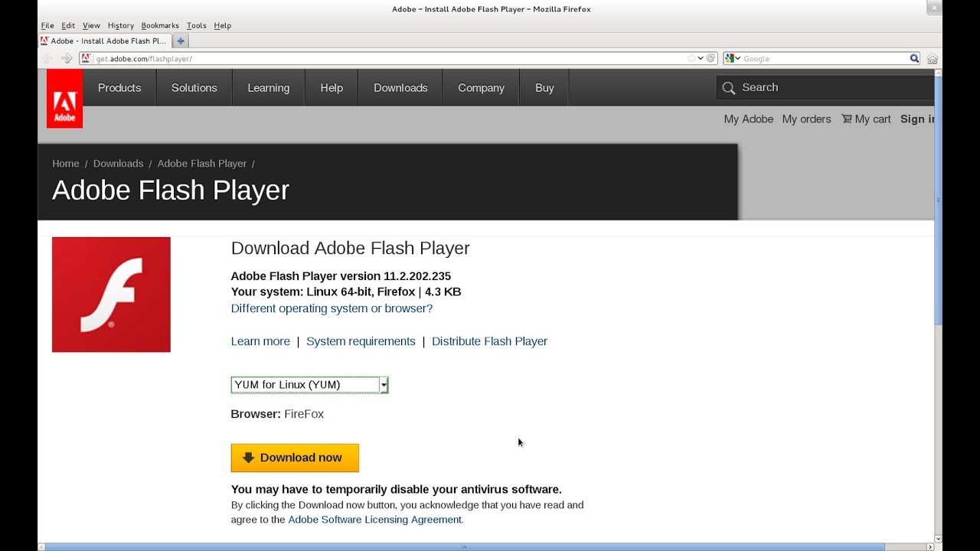
Task: Open the Google search engine selector
Action: click(733, 58)
